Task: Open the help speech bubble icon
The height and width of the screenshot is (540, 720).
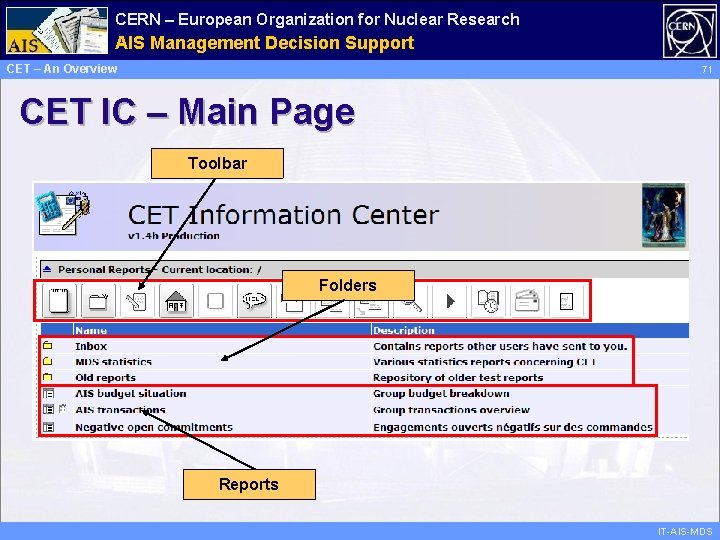Action: [254, 301]
